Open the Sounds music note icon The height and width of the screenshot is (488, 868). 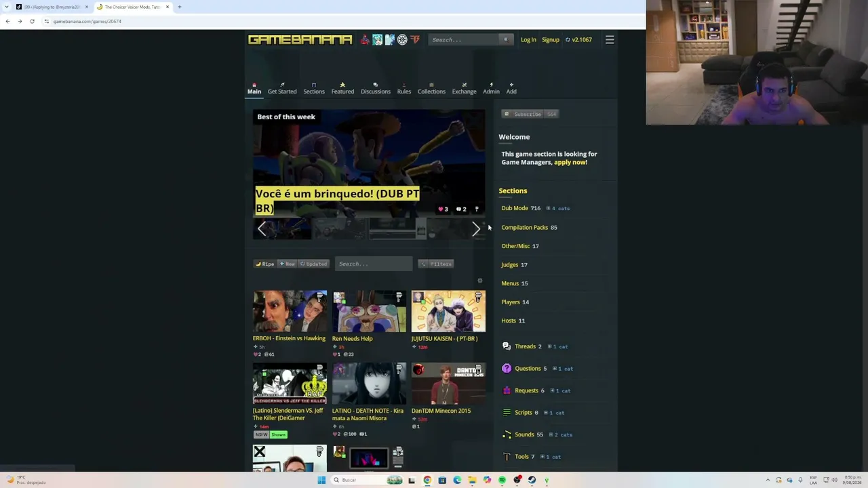tap(507, 434)
